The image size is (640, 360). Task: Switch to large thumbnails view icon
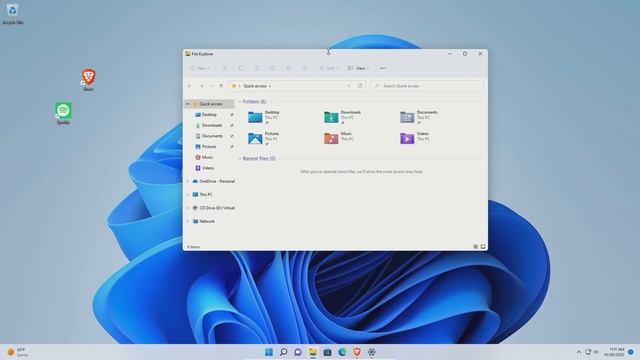click(483, 247)
